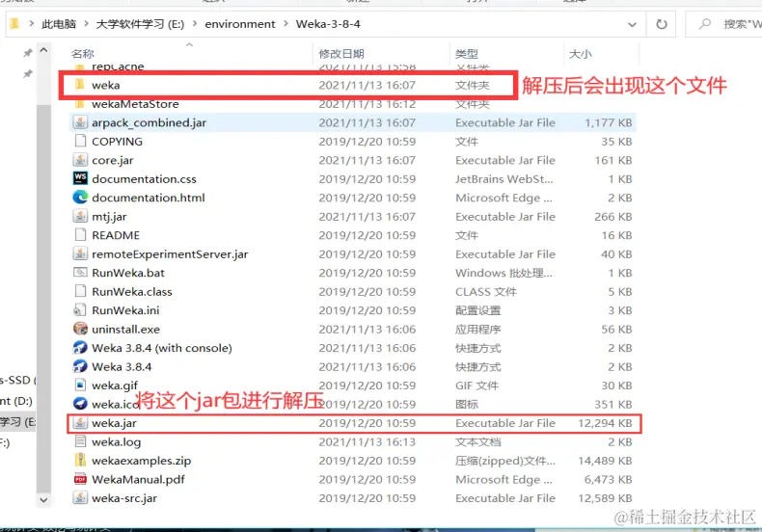The width and height of the screenshot is (762, 532).
Task: Click the RunWeka.ini settings icon
Action: click(80, 310)
